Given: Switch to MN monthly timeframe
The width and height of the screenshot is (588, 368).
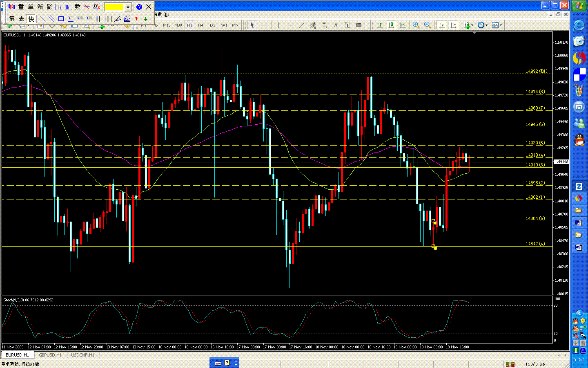Looking at the screenshot, I should pyautogui.click(x=235, y=25).
